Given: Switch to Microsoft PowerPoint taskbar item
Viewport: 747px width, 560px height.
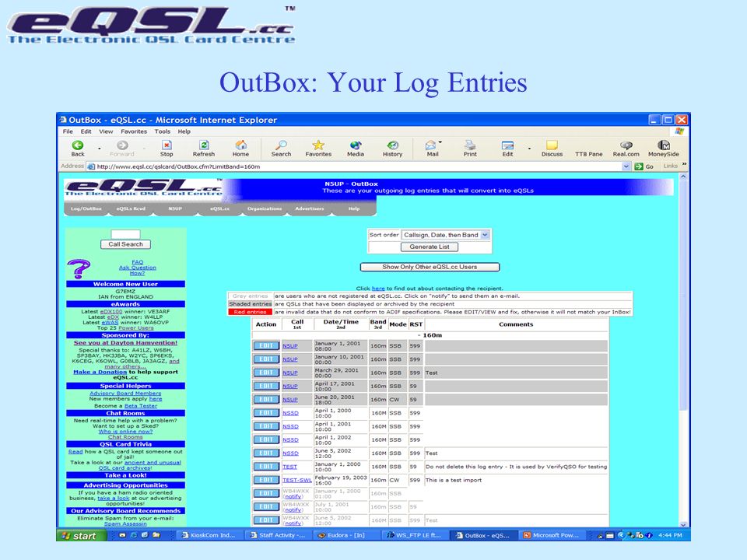Looking at the screenshot, I should [x=552, y=535].
